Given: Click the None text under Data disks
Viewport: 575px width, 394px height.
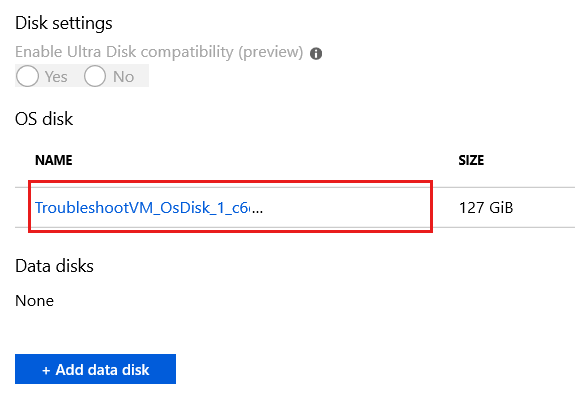Looking at the screenshot, I should (34, 301).
